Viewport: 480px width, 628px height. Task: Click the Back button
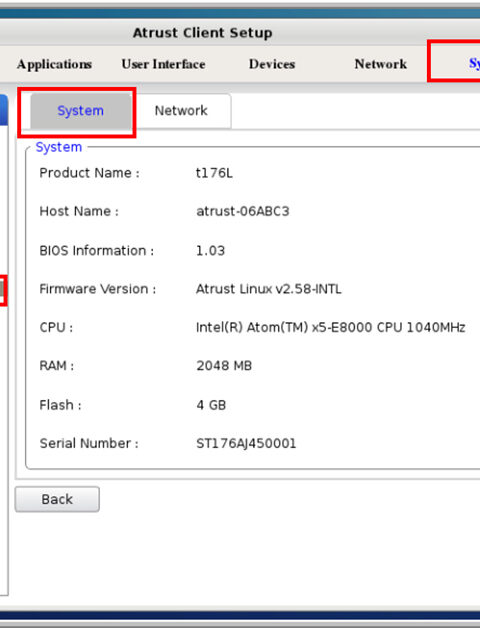coord(57,499)
